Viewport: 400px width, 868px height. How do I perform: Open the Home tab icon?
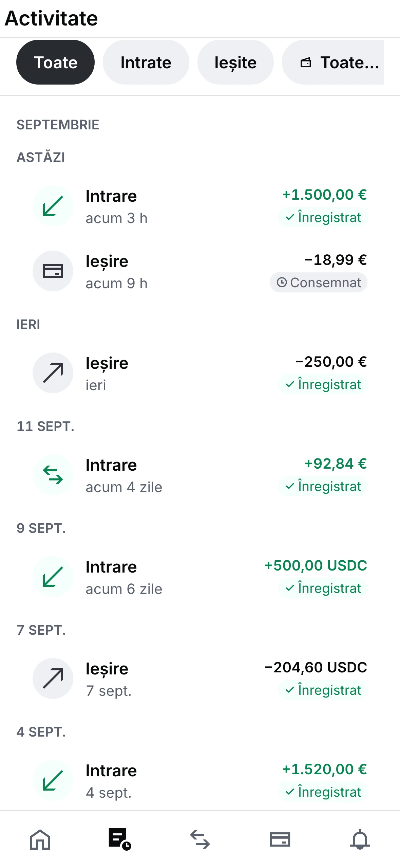point(40,839)
